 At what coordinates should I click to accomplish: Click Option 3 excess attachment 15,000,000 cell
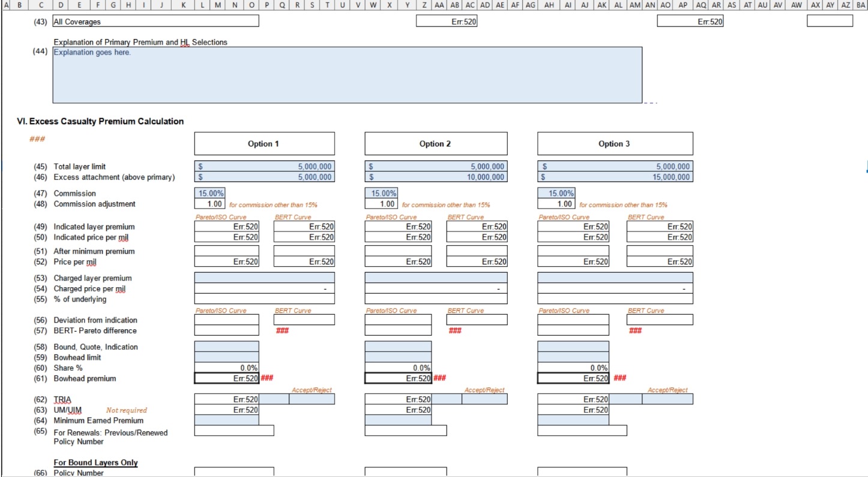click(615, 177)
